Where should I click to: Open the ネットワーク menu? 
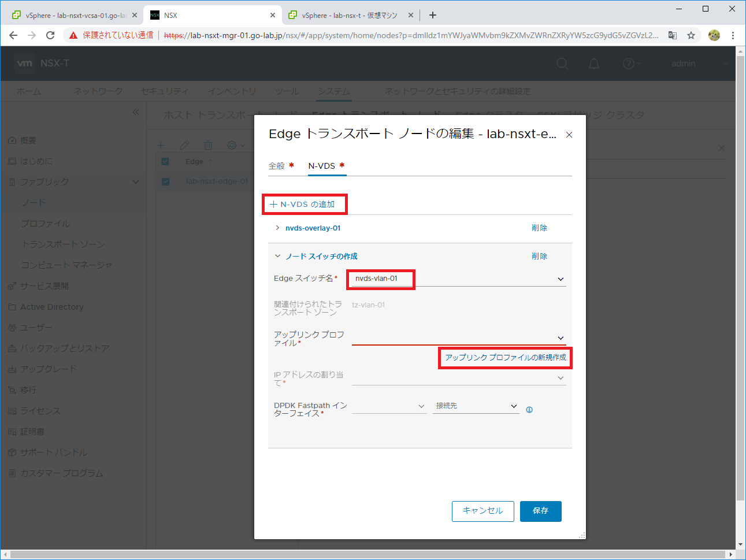pyautogui.click(x=98, y=91)
